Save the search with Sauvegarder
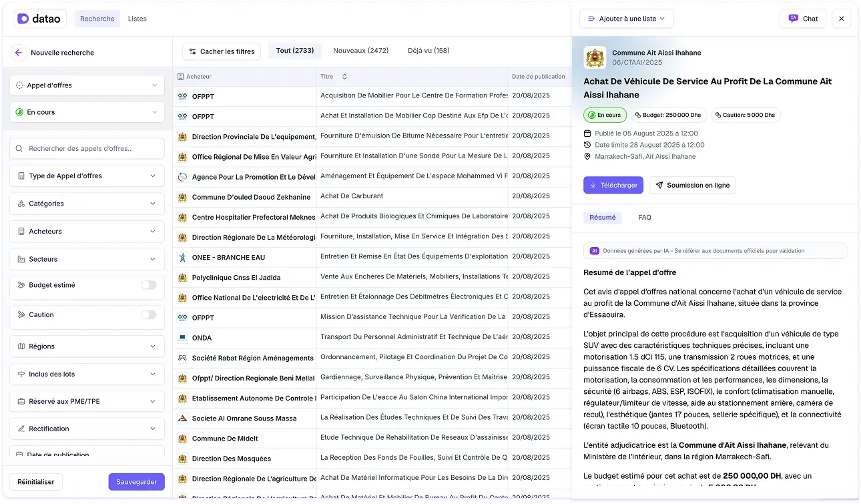 pyautogui.click(x=136, y=481)
